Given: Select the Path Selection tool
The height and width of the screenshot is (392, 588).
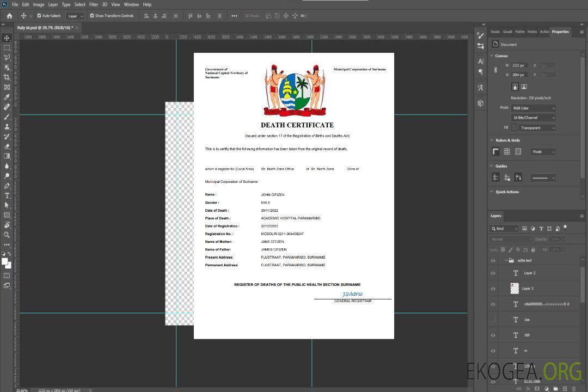Looking at the screenshot, I should tap(7, 205).
